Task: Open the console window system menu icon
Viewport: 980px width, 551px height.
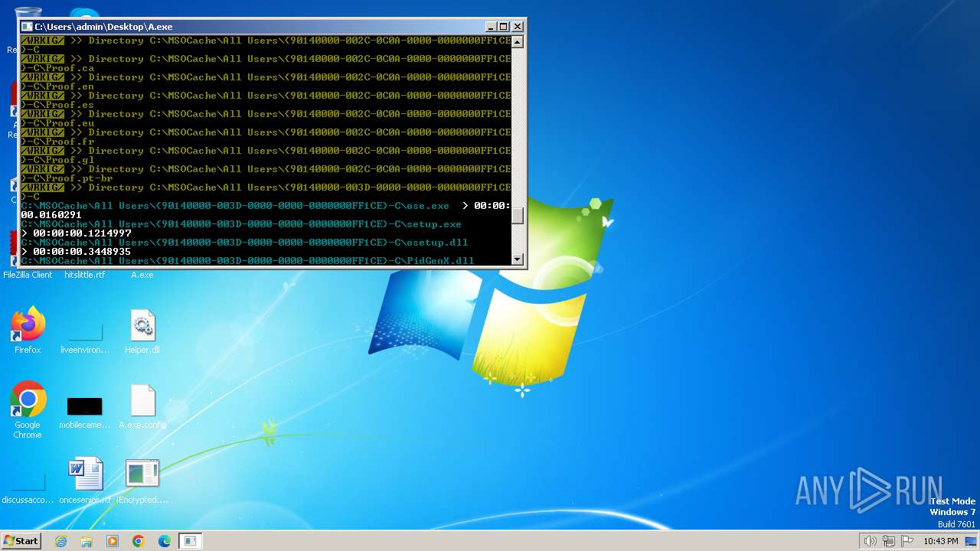Action: [28, 26]
